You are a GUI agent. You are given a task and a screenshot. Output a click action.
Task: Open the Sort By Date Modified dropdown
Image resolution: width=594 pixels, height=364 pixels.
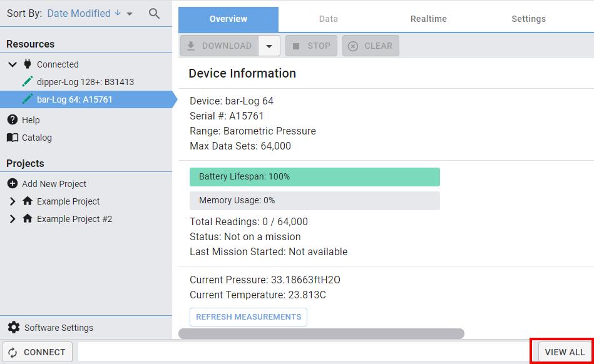click(129, 14)
